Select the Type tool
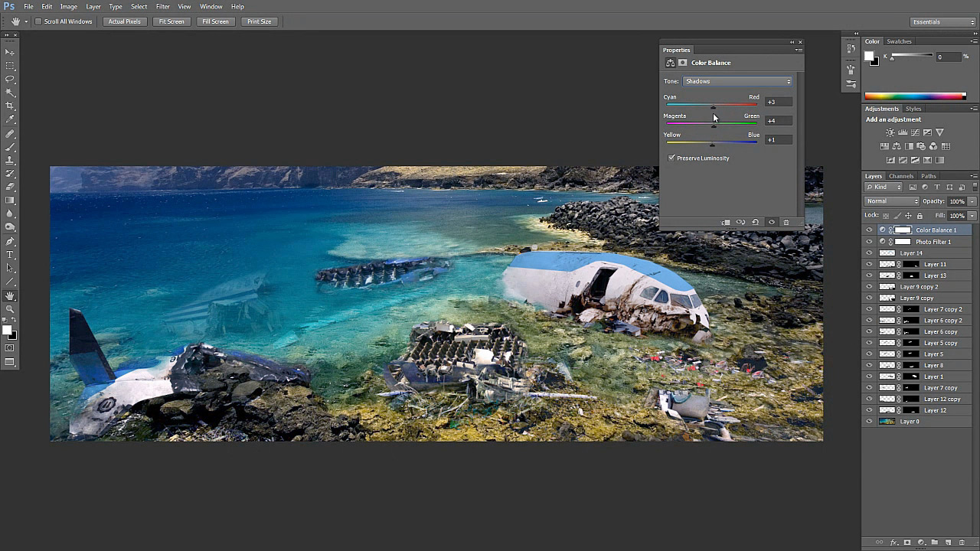This screenshot has width=980, height=551. click(10, 254)
